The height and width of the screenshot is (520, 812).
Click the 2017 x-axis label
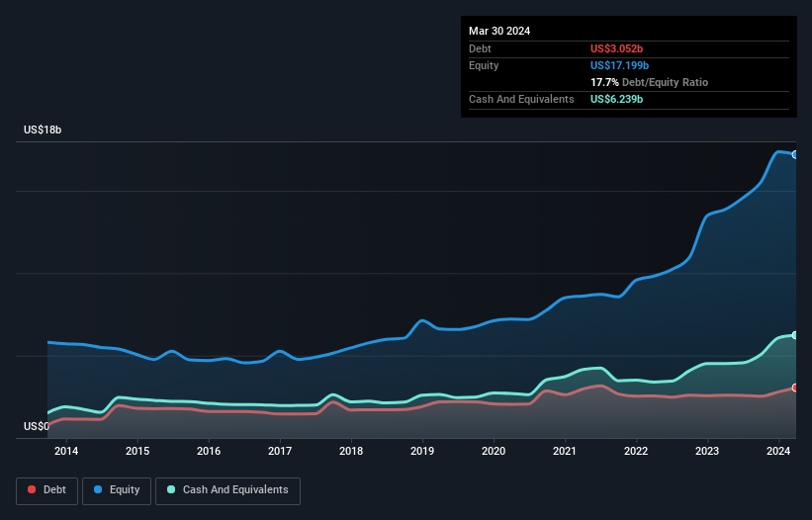pos(280,451)
